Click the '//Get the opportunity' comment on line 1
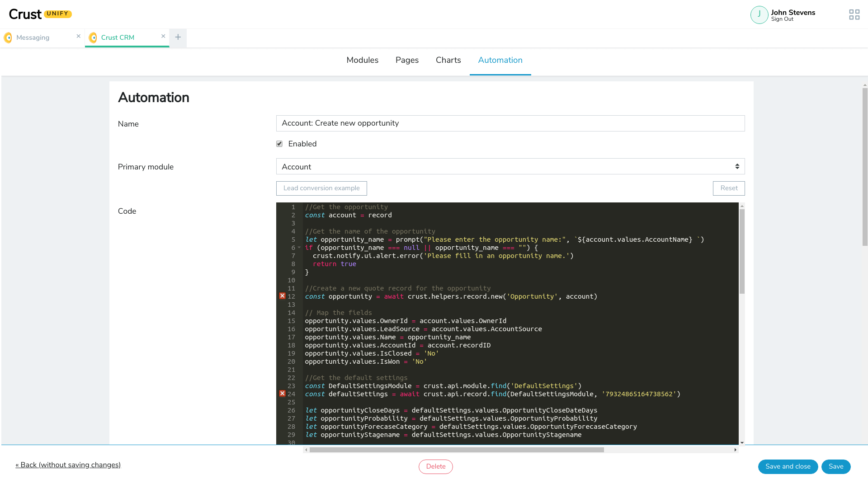This screenshot has width=868, height=488. click(346, 207)
